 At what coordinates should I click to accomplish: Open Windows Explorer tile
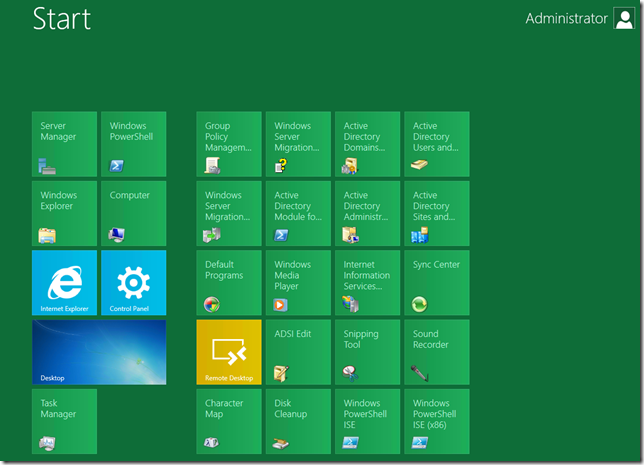pyautogui.click(x=64, y=214)
